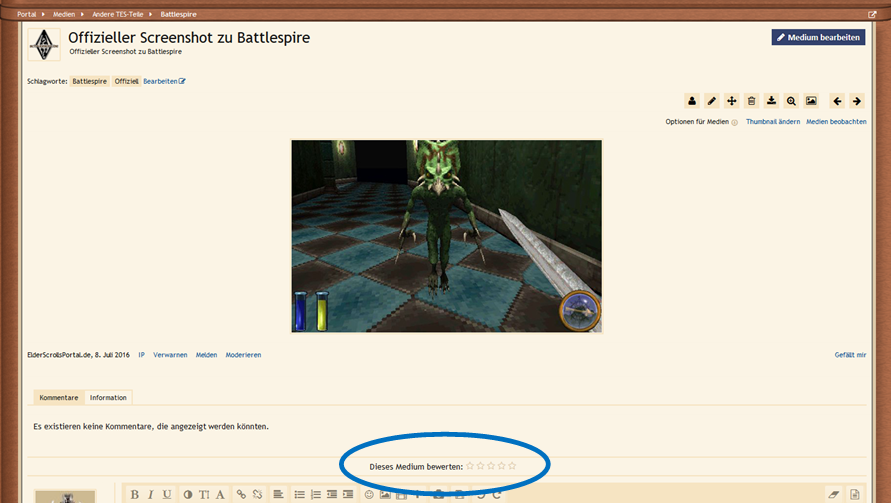Click the indent icon in editor

pyautogui.click(x=348, y=494)
